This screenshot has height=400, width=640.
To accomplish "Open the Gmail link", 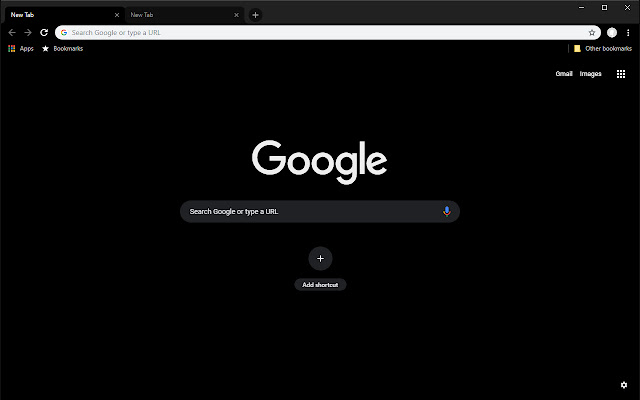I will (564, 74).
